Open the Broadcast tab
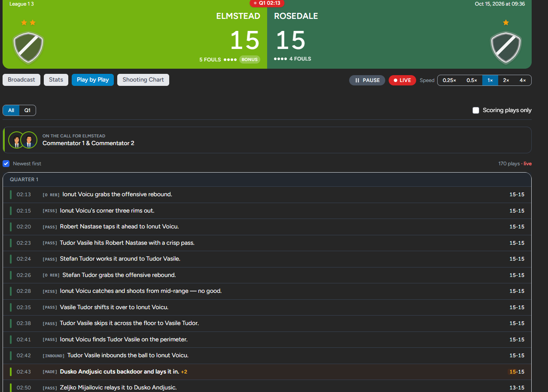The image size is (548, 392). click(x=21, y=80)
